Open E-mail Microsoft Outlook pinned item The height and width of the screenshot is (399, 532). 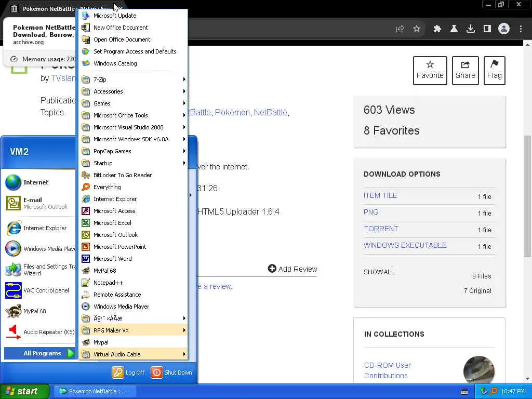(x=39, y=203)
